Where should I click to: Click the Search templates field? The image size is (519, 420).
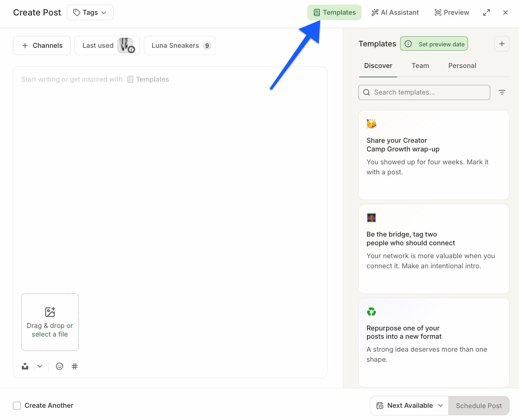[x=424, y=92]
